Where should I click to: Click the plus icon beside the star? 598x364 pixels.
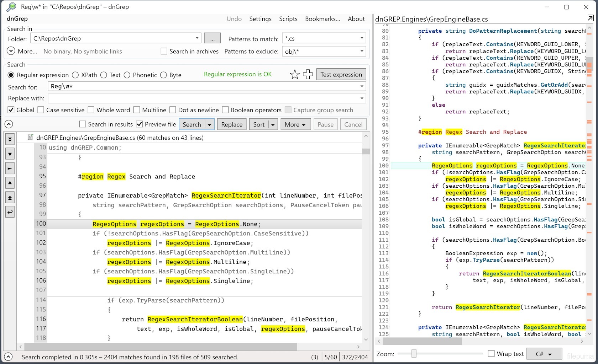tap(308, 75)
